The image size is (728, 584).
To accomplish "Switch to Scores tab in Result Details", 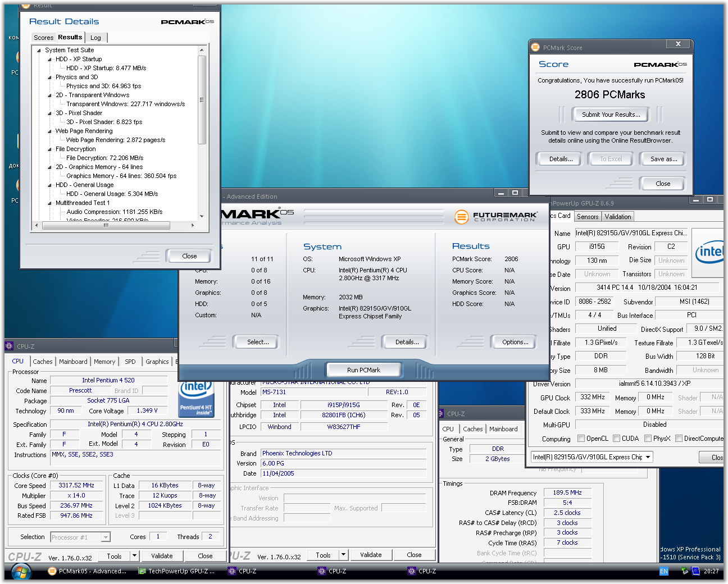I will [43, 38].
